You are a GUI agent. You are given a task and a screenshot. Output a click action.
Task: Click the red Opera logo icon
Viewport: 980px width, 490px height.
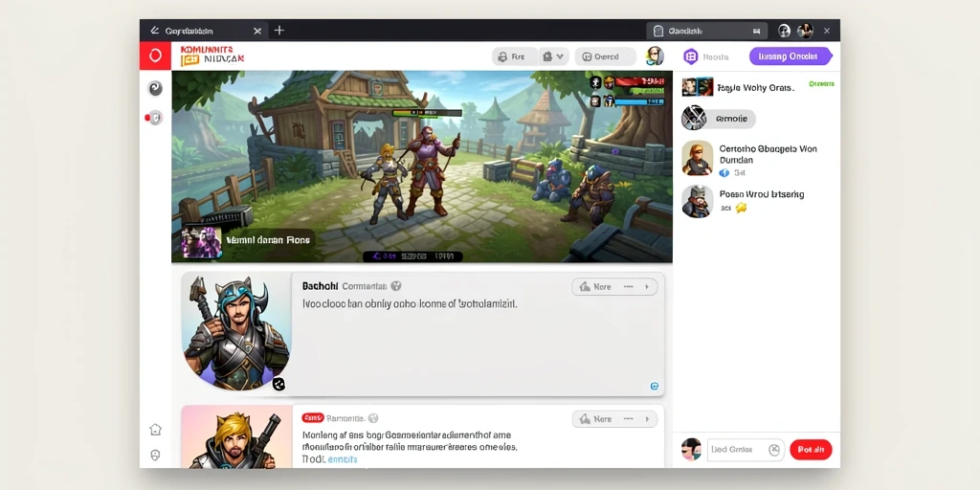155,56
